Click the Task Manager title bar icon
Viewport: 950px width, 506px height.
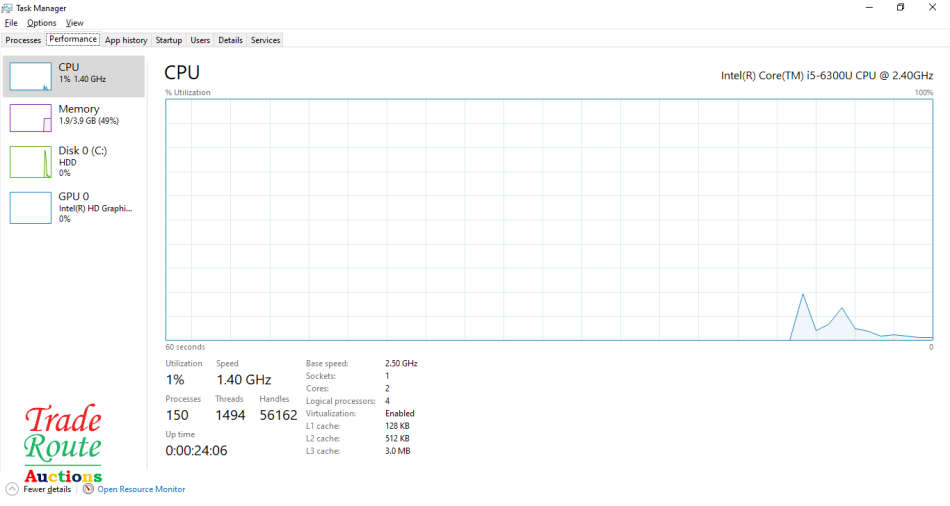click(x=9, y=8)
